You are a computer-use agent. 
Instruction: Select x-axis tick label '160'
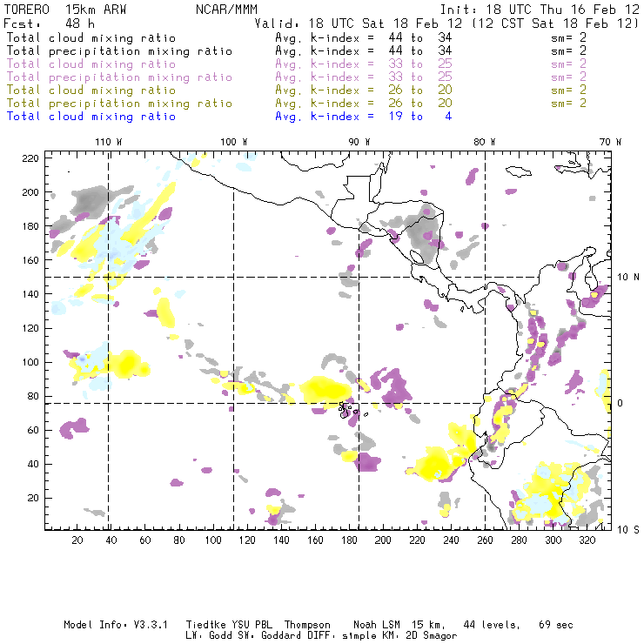point(315,540)
